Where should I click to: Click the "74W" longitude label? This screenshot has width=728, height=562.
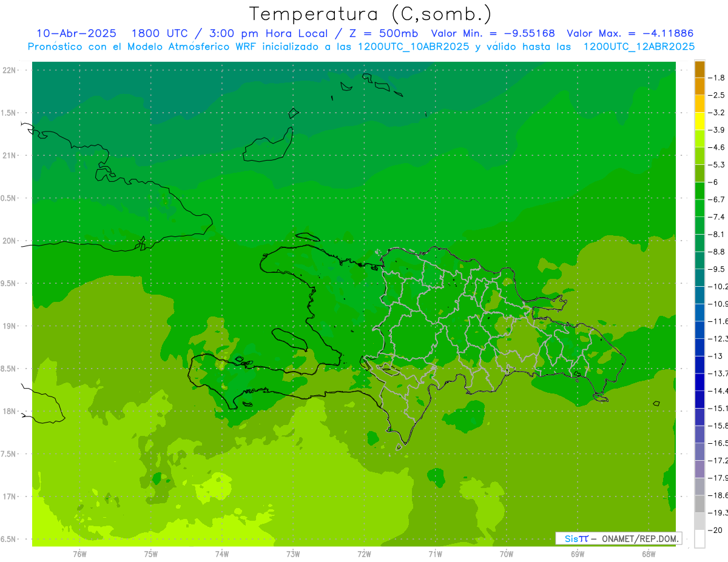click(x=222, y=554)
